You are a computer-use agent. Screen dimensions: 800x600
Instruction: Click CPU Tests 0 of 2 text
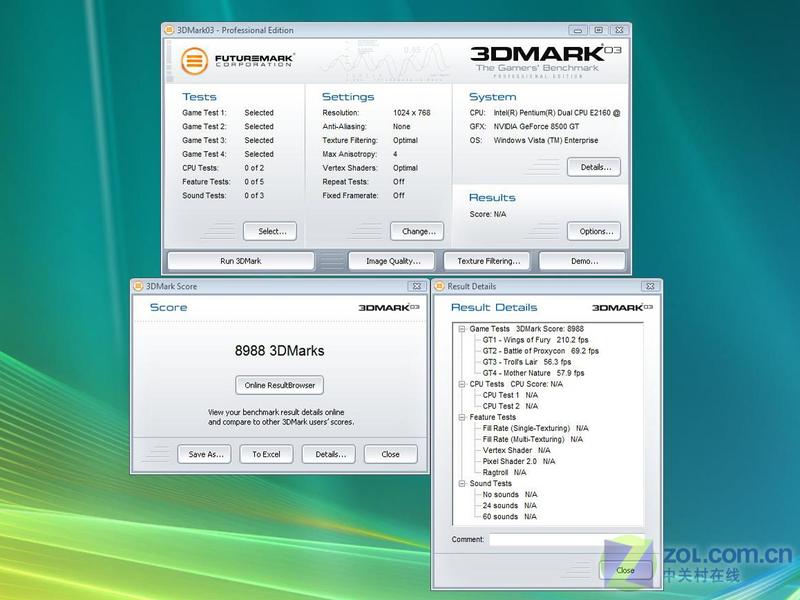[254, 168]
